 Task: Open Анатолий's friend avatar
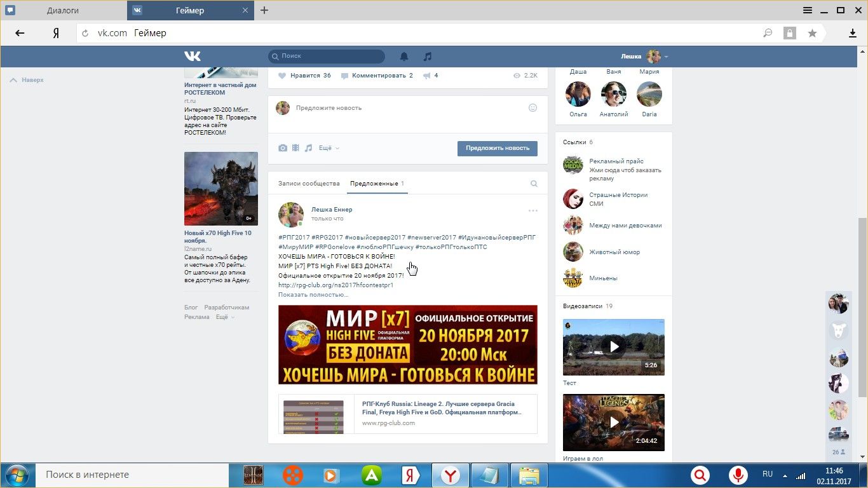614,94
